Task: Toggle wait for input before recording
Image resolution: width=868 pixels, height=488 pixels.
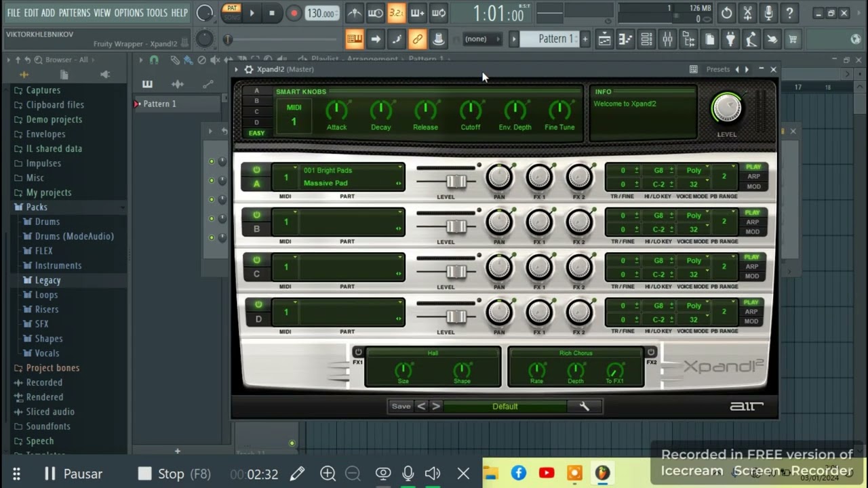Action: (375, 13)
